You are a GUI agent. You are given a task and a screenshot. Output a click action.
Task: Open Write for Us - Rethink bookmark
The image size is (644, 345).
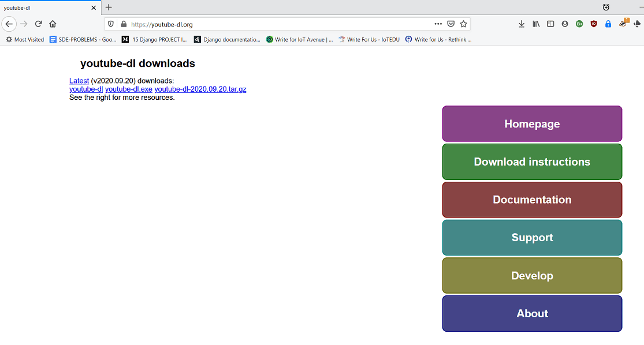[x=438, y=39]
